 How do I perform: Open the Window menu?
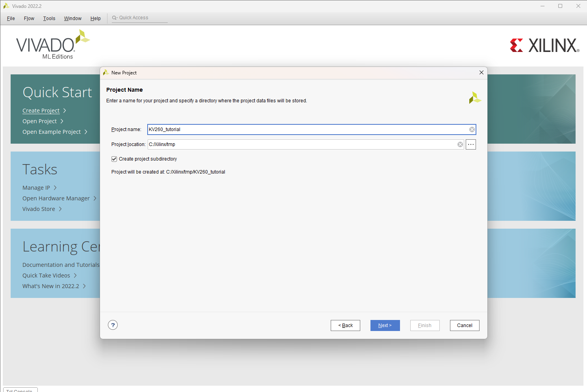coord(73,18)
